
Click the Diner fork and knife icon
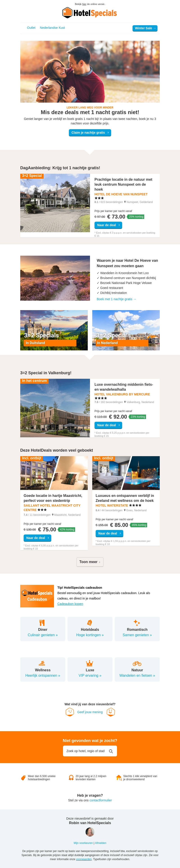point(42,623)
